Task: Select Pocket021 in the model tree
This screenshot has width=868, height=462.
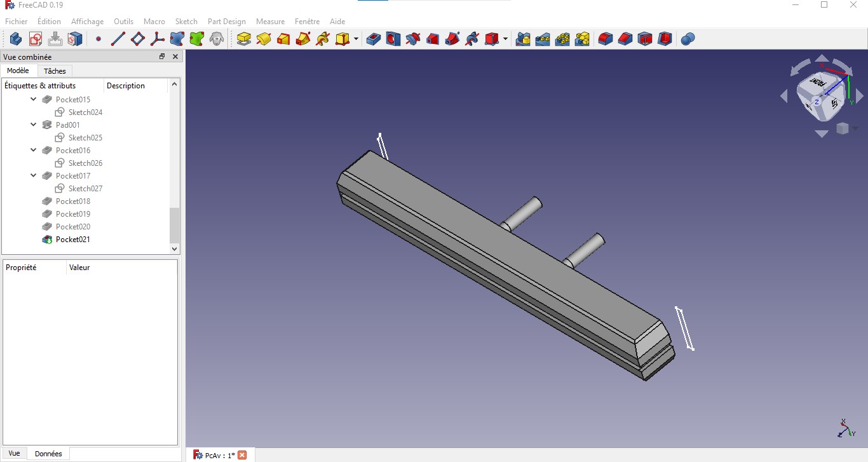Action: point(73,239)
